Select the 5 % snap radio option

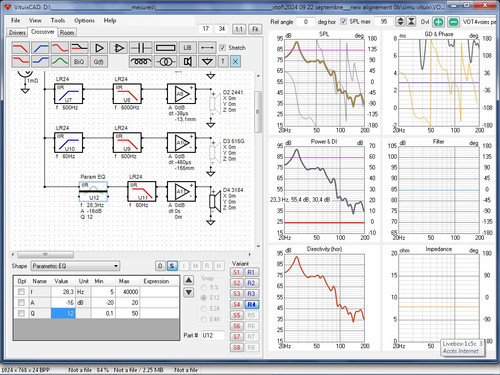tap(204, 287)
